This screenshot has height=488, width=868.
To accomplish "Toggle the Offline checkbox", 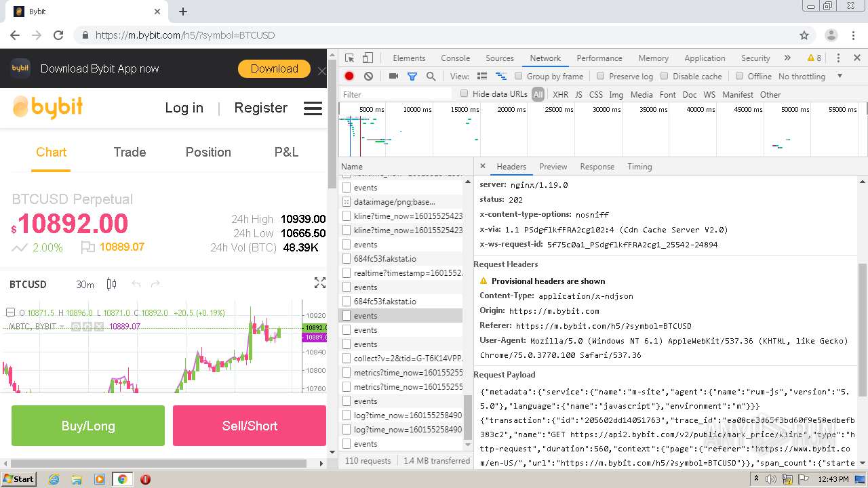I will [740, 77].
